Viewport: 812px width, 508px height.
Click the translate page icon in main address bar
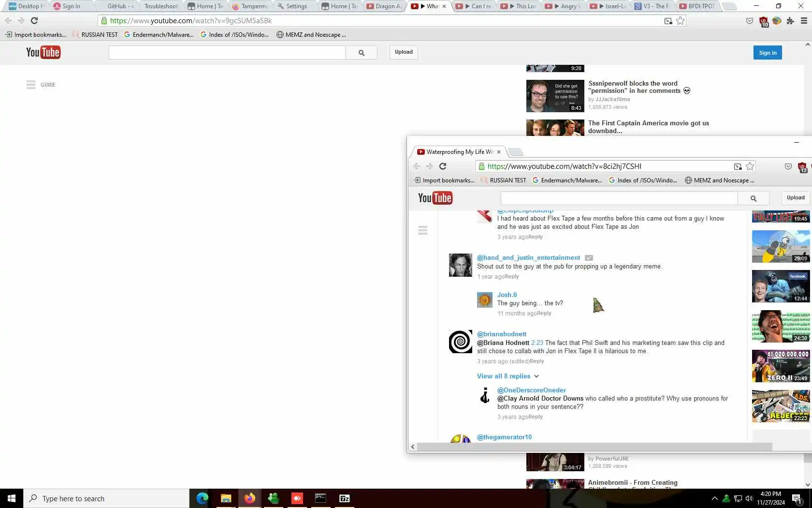tap(668, 21)
